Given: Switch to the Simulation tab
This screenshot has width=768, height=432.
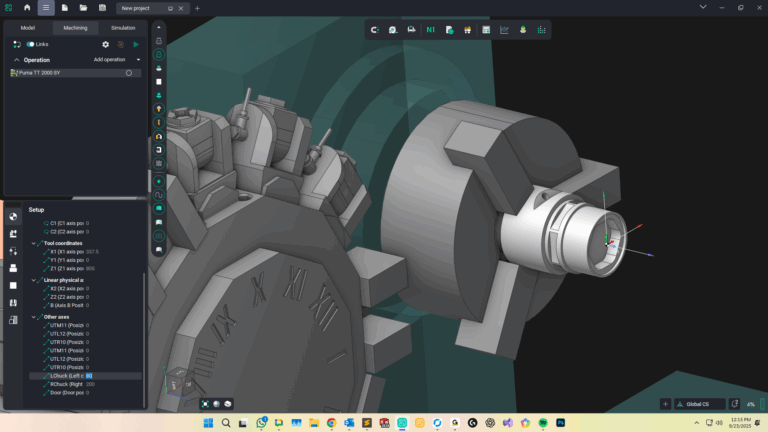Looking at the screenshot, I should click(x=123, y=28).
